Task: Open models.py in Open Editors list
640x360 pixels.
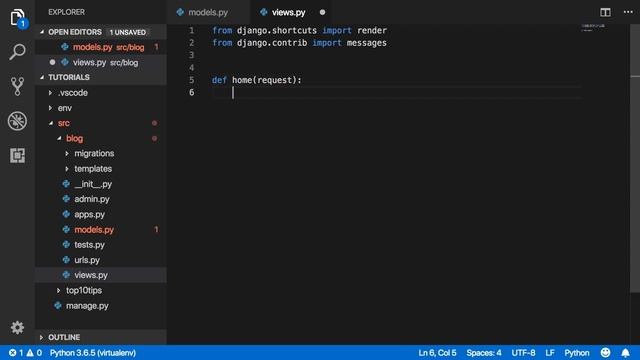Action: [x=100, y=47]
